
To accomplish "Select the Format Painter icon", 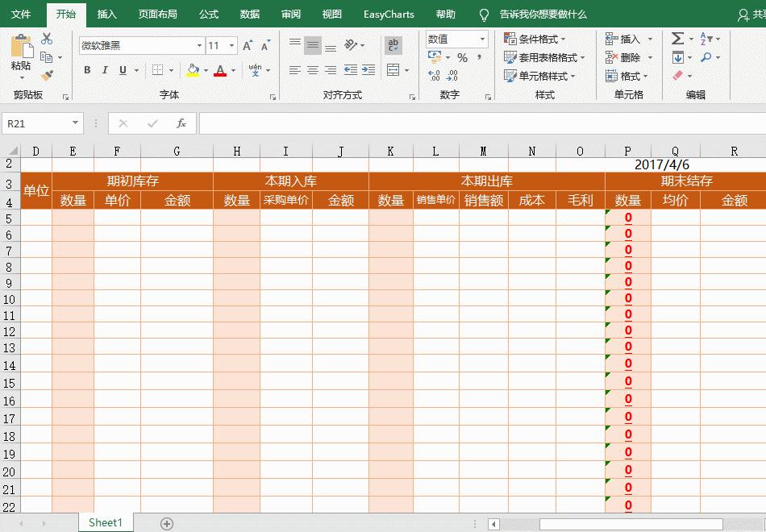I will point(48,73).
